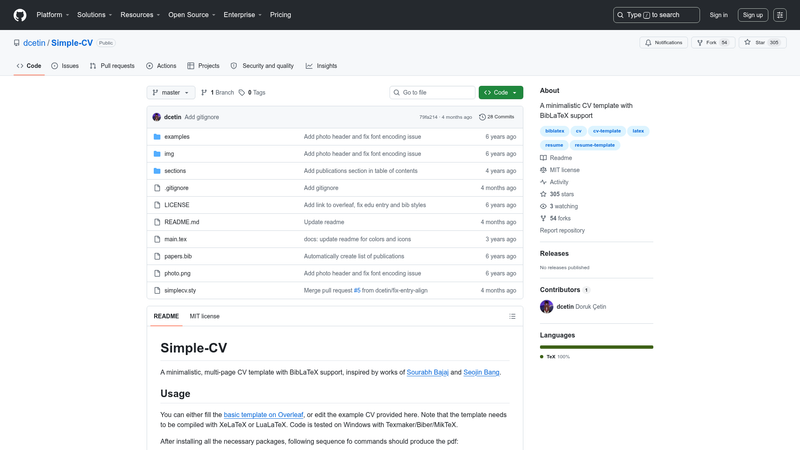Screen dimensions: 800x450
Task: Click the resume topic tag
Action: tap(554, 145)
